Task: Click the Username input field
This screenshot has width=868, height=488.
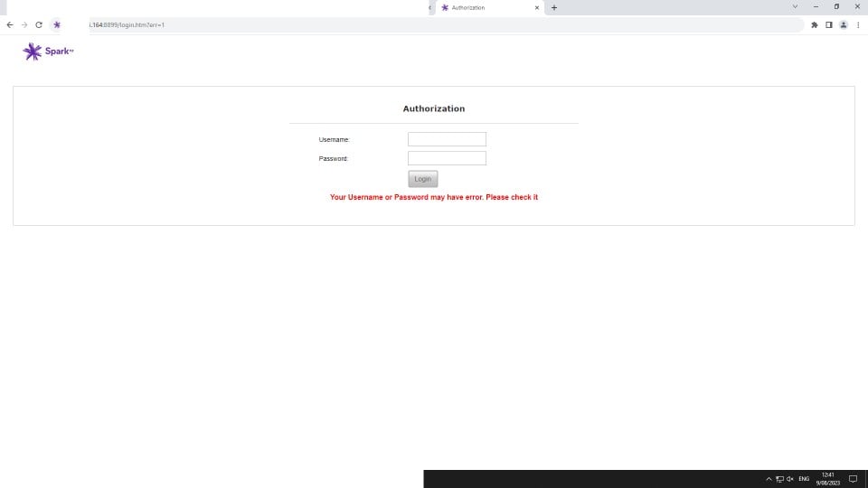Action: (447, 139)
